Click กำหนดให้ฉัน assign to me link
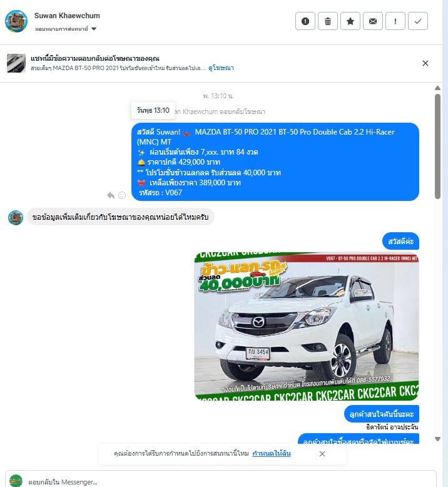The width and height of the screenshot is (448, 487). point(272,453)
